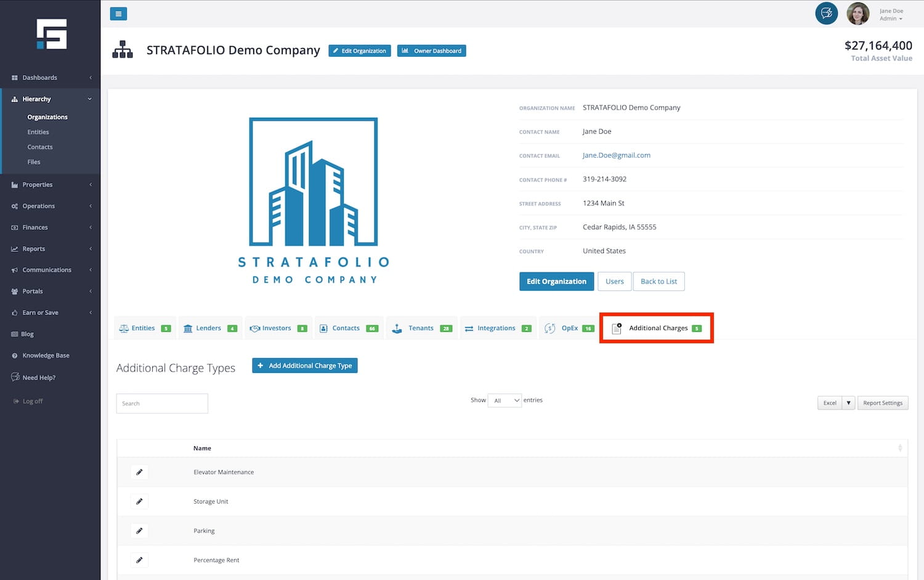Click the charge types Search field
924x580 pixels.
point(162,404)
